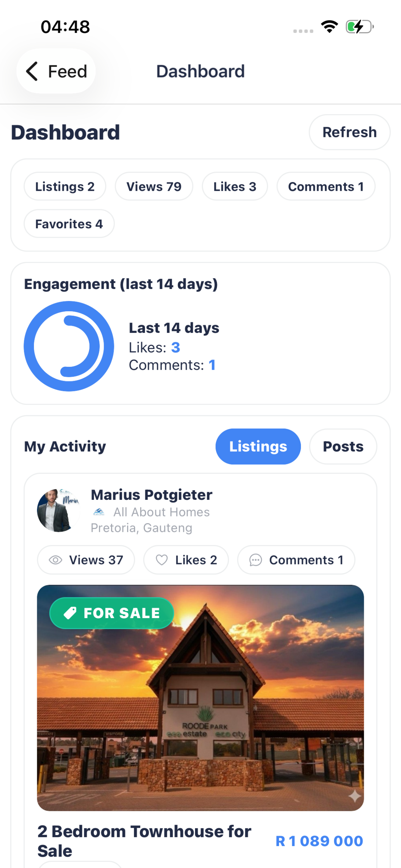
Task: Tap the sparkle icon on the listing photo
Action: coord(355,796)
